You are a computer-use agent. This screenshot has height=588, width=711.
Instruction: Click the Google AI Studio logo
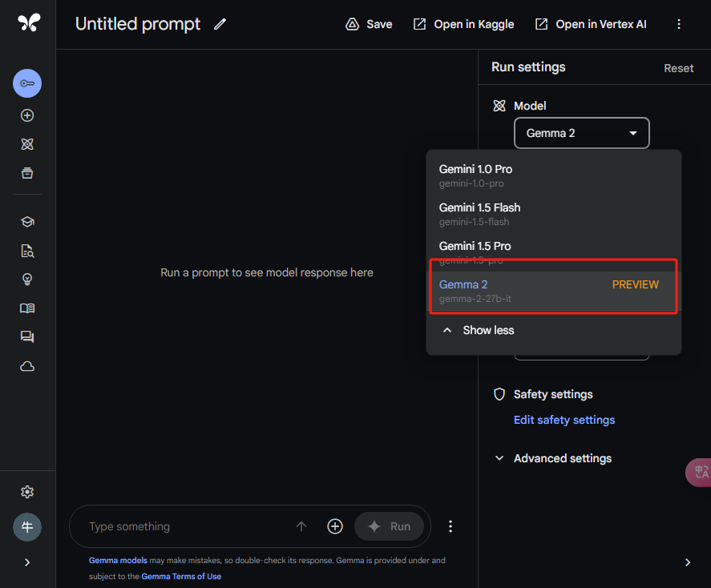tap(29, 22)
